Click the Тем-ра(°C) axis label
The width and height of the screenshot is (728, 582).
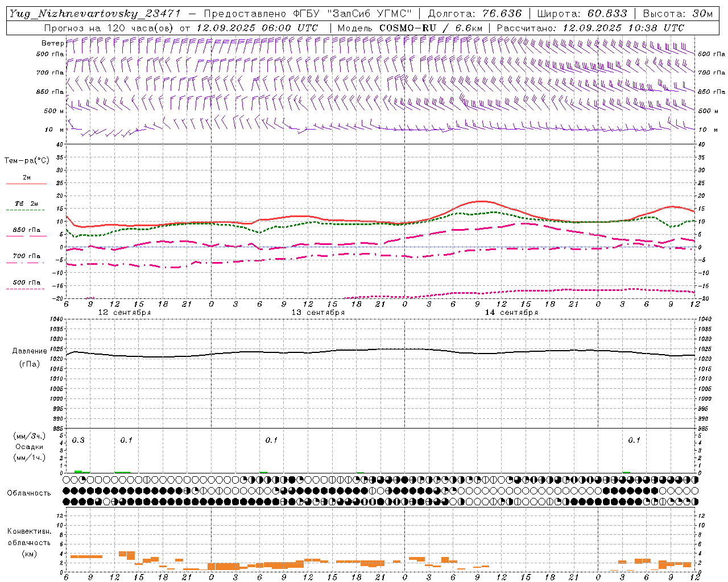pyautogui.click(x=27, y=161)
